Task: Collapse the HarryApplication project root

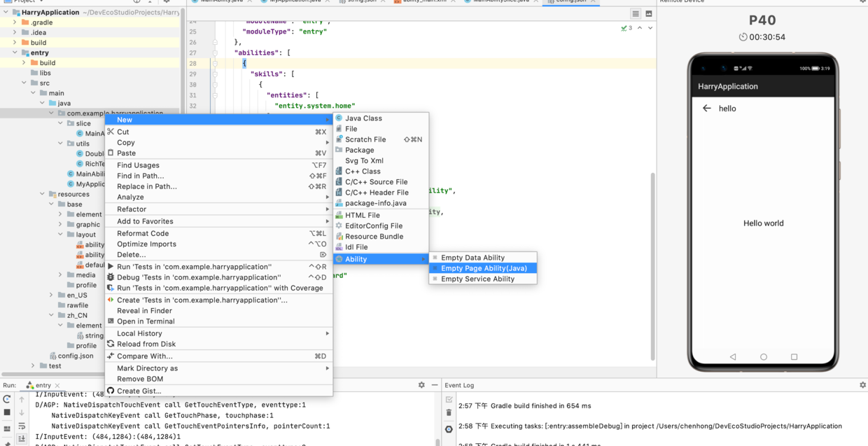Action: coord(6,12)
